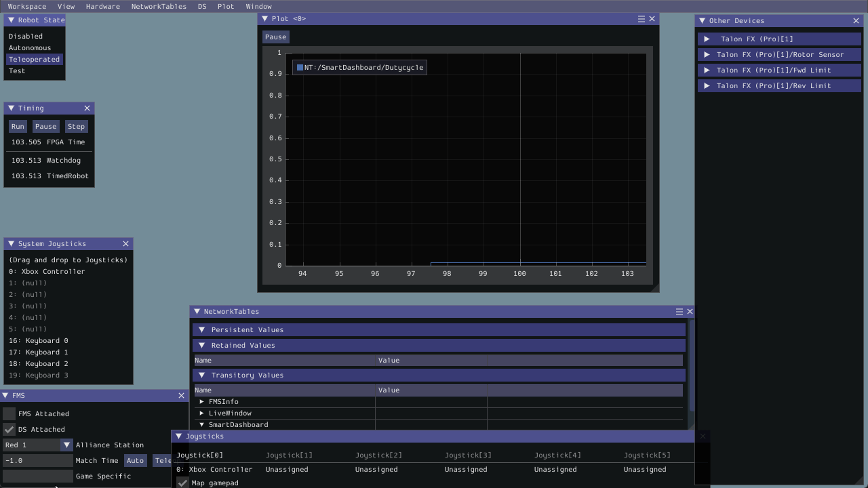Viewport: 868px width, 488px height.
Task: Open the Hardware menu
Action: pyautogui.click(x=103, y=6)
